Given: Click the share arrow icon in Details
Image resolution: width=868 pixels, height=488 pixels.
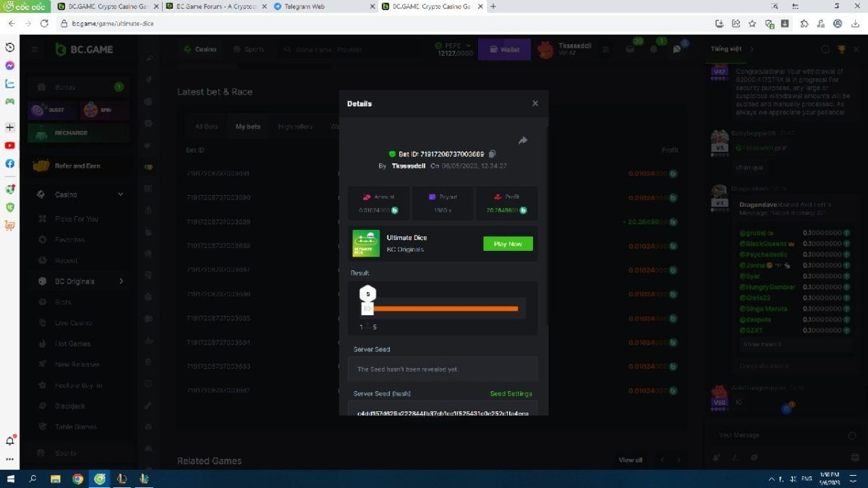Looking at the screenshot, I should [523, 140].
